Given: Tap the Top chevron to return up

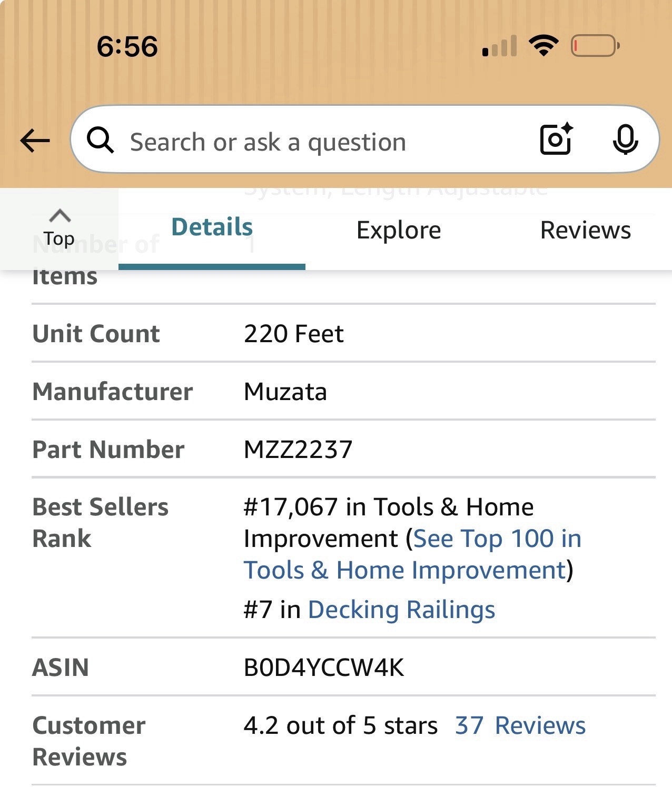Looking at the screenshot, I should pos(59,228).
